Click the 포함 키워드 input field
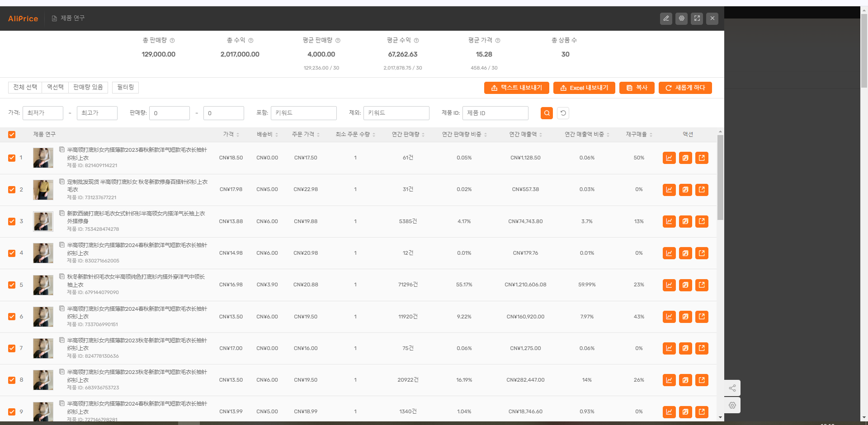 coord(304,113)
